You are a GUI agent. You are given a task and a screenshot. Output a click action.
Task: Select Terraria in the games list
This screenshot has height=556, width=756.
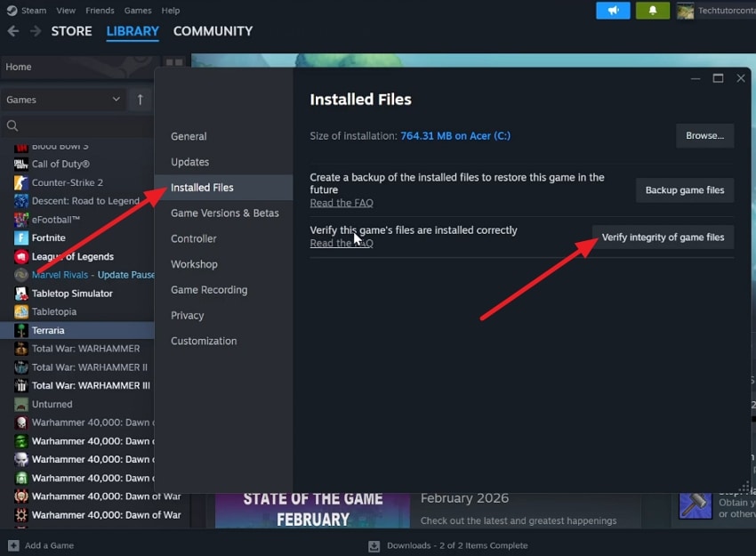point(77,330)
